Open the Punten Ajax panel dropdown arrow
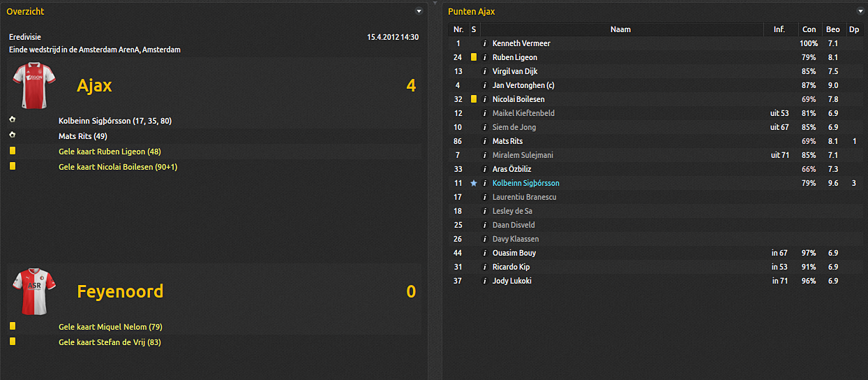 (x=860, y=11)
